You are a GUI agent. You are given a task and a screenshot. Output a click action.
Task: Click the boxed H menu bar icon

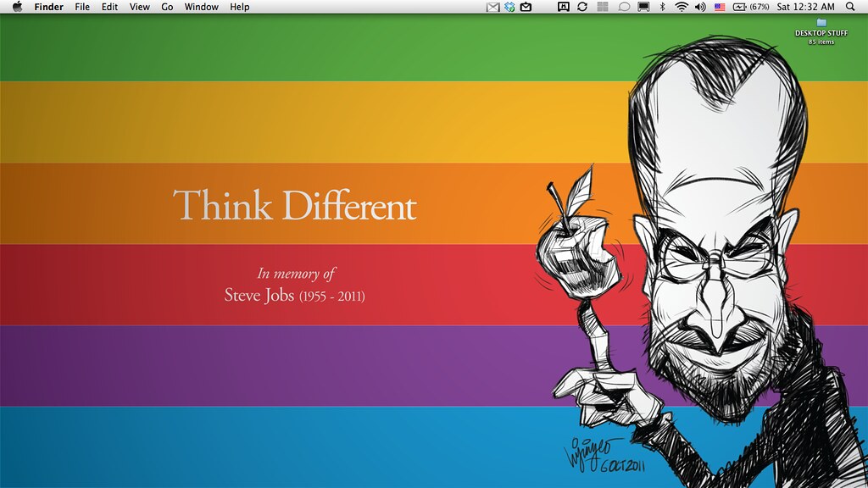pos(565,7)
